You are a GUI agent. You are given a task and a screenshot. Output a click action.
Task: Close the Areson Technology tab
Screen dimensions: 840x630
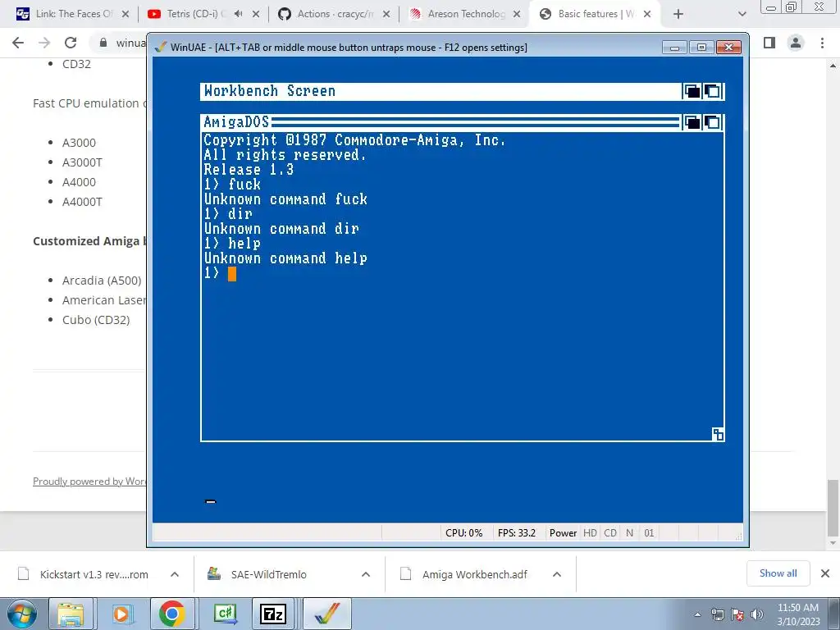(517, 14)
